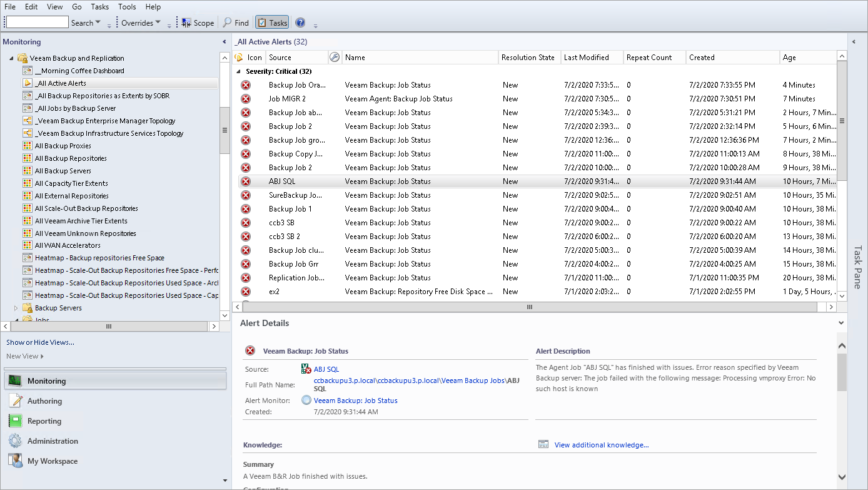The image size is (868, 490).
Task: Click icon of _Veeam Backup Infrastructure Services Topology
Action: (x=28, y=133)
